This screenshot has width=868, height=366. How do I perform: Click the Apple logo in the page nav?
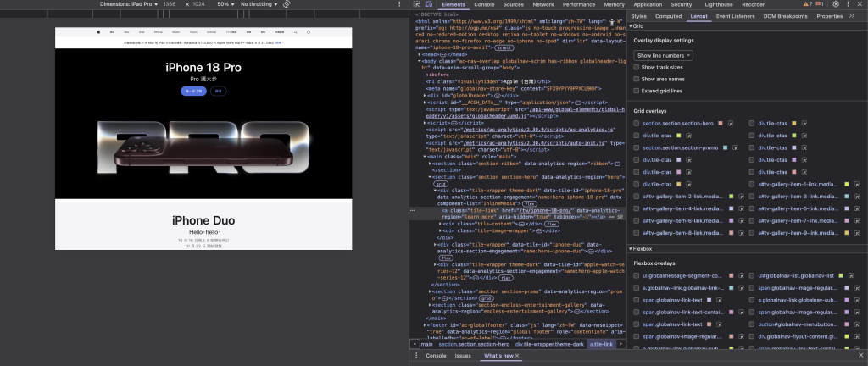[98, 32]
